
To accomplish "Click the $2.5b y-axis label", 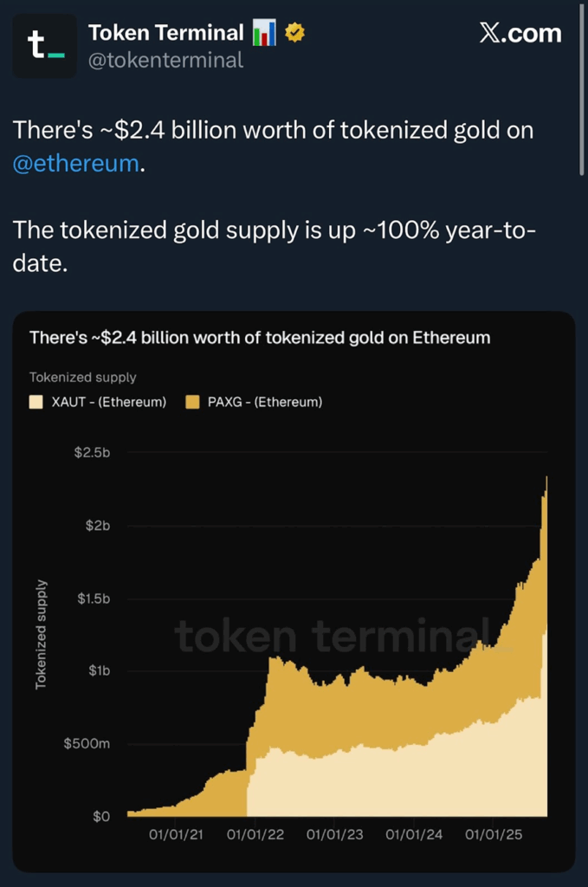I will coord(92,452).
